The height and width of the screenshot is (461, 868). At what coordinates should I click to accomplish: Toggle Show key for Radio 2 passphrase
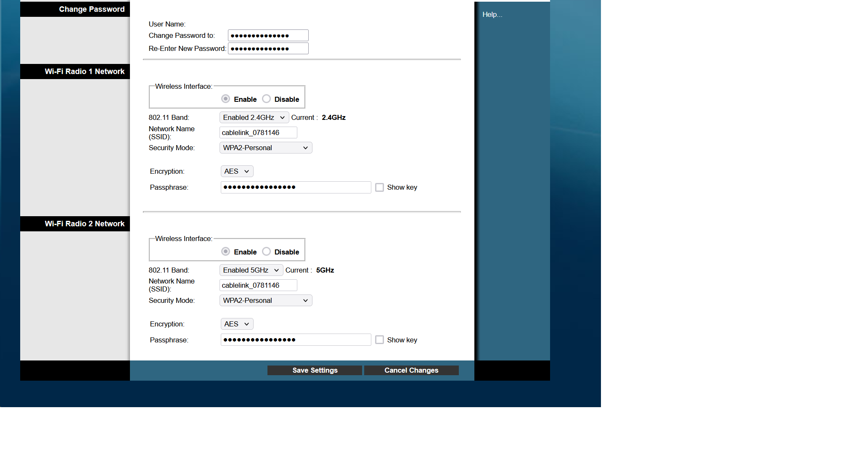pos(378,339)
